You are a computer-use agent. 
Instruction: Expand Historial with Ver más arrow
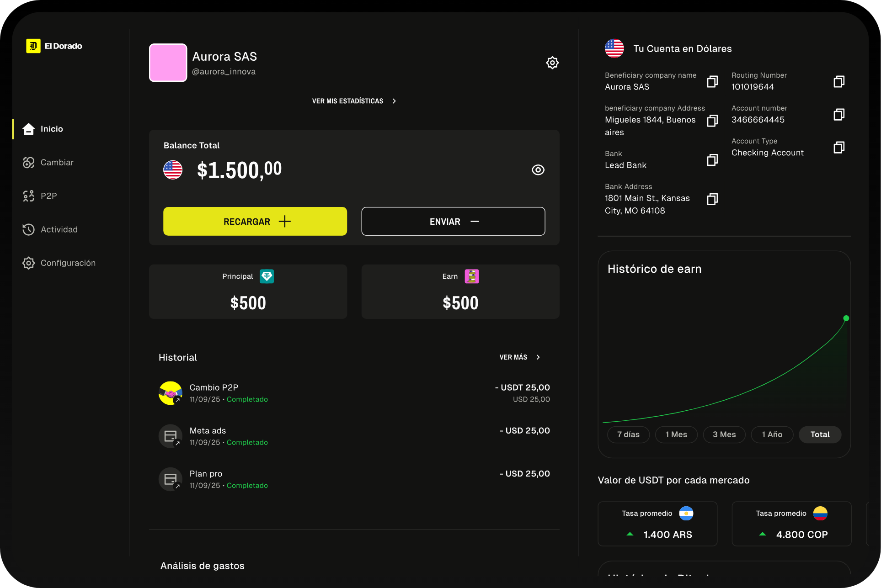click(x=538, y=357)
